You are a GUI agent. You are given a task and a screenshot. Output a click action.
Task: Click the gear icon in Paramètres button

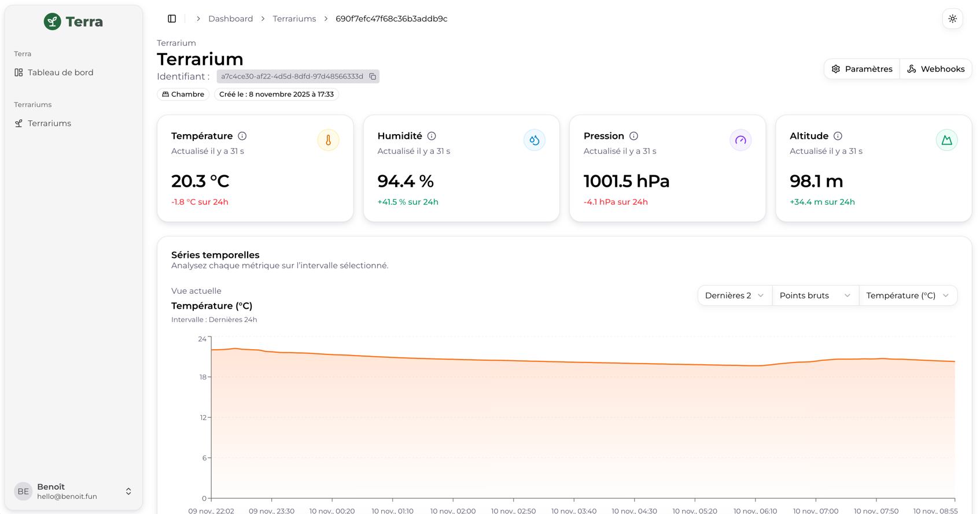[835, 69]
